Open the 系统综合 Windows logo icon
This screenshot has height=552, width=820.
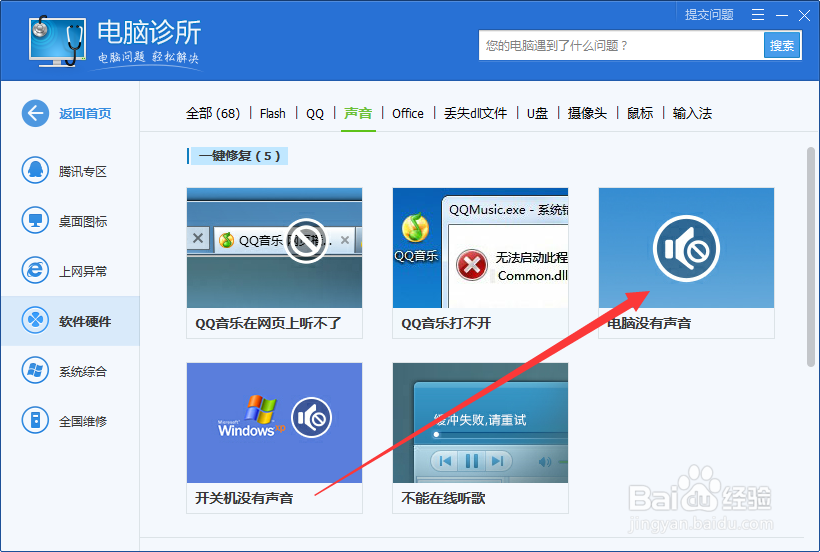tap(35, 371)
